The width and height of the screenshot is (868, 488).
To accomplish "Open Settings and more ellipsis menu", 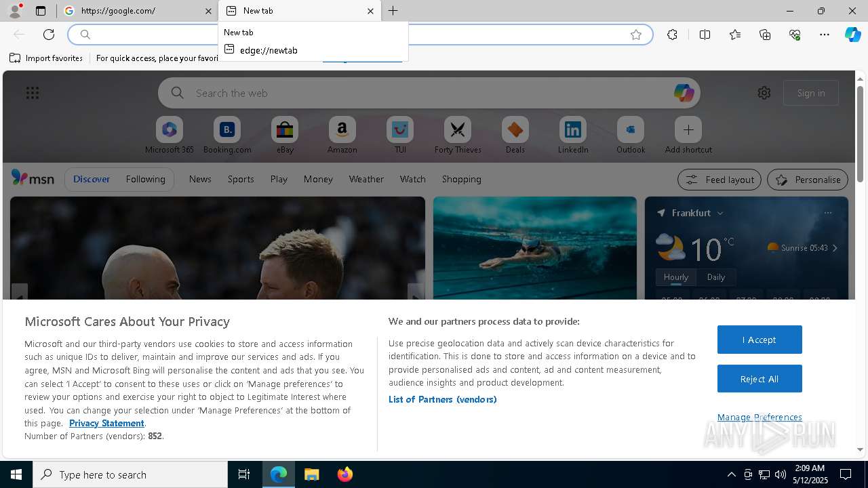I will [x=825, y=35].
